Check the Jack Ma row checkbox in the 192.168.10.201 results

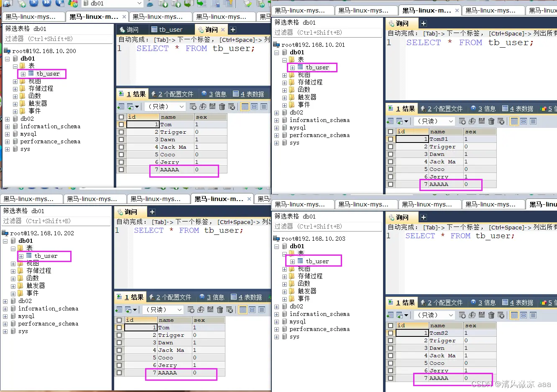point(391,162)
